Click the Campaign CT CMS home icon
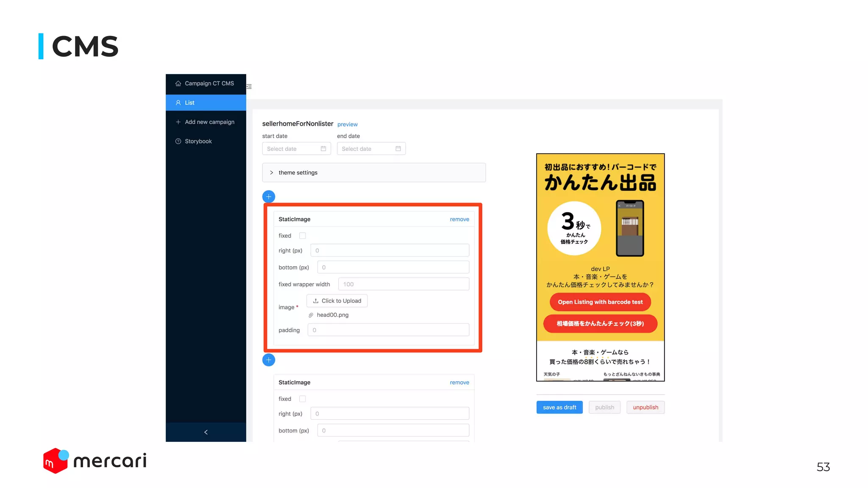868x488 pixels. (178, 83)
